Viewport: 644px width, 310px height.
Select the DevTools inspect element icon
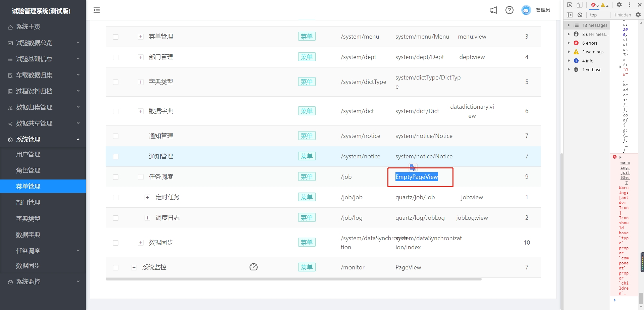(x=570, y=5)
